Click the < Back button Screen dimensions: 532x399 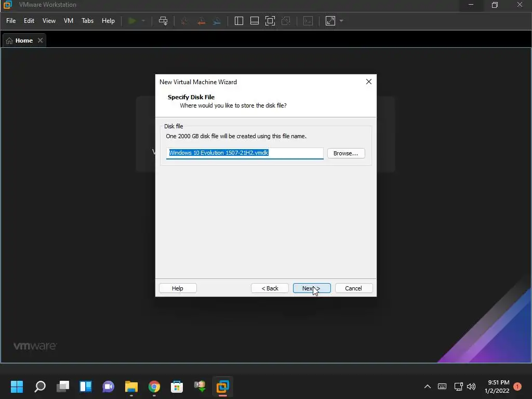tap(270, 288)
